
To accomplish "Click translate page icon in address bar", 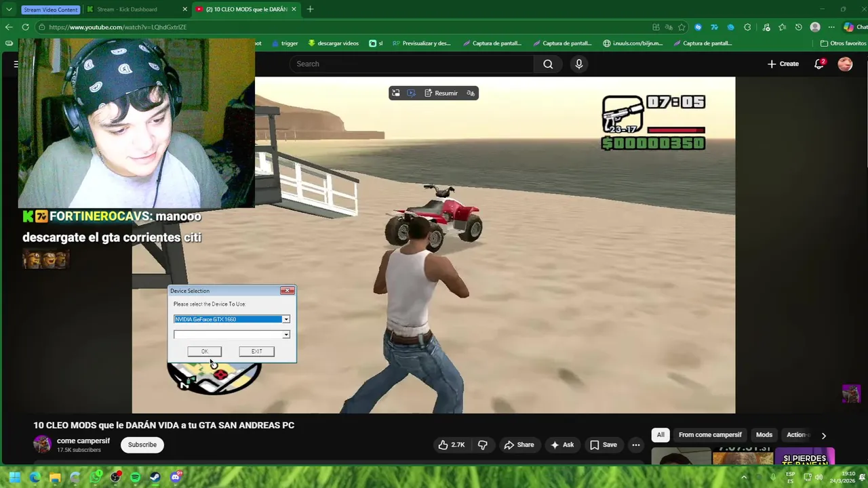I will [x=669, y=27].
